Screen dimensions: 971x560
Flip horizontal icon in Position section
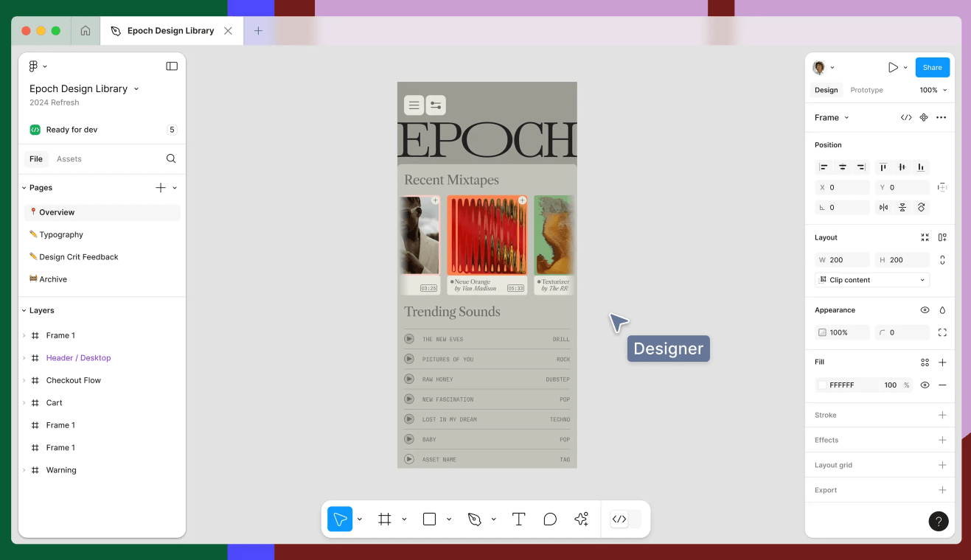point(883,208)
